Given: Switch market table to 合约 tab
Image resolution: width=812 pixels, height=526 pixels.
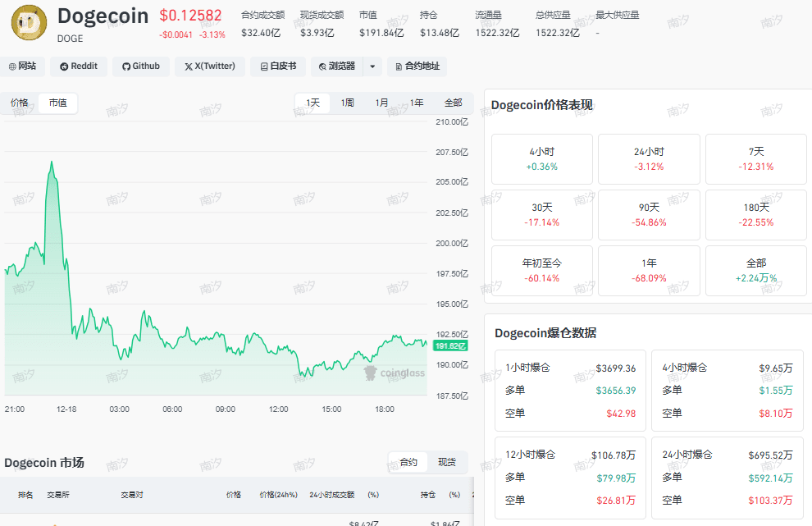Looking at the screenshot, I should (x=408, y=462).
